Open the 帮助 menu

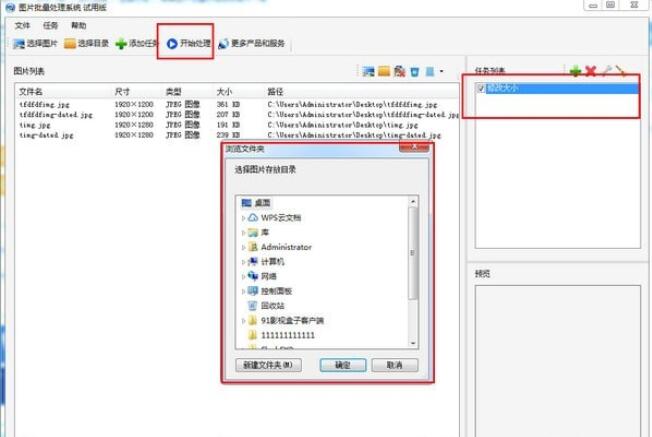(79, 26)
